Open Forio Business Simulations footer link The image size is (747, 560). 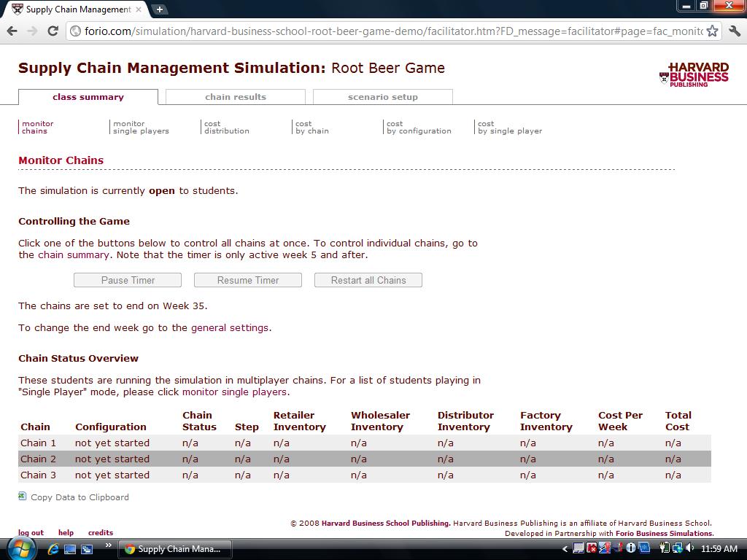(x=665, y=533)
